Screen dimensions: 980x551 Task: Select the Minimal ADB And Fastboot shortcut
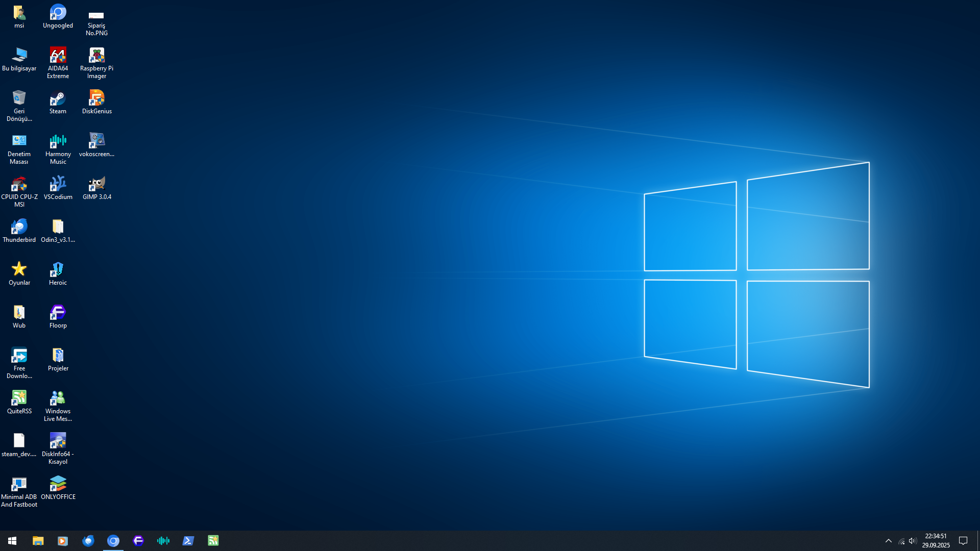(x=19, y=492)
